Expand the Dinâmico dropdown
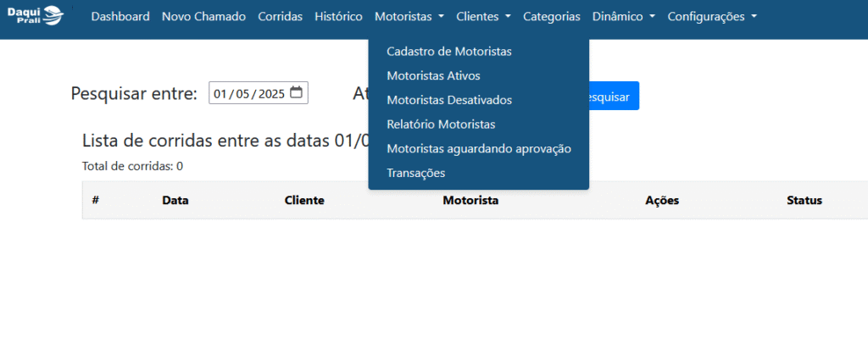 click(x=623, y=17)
